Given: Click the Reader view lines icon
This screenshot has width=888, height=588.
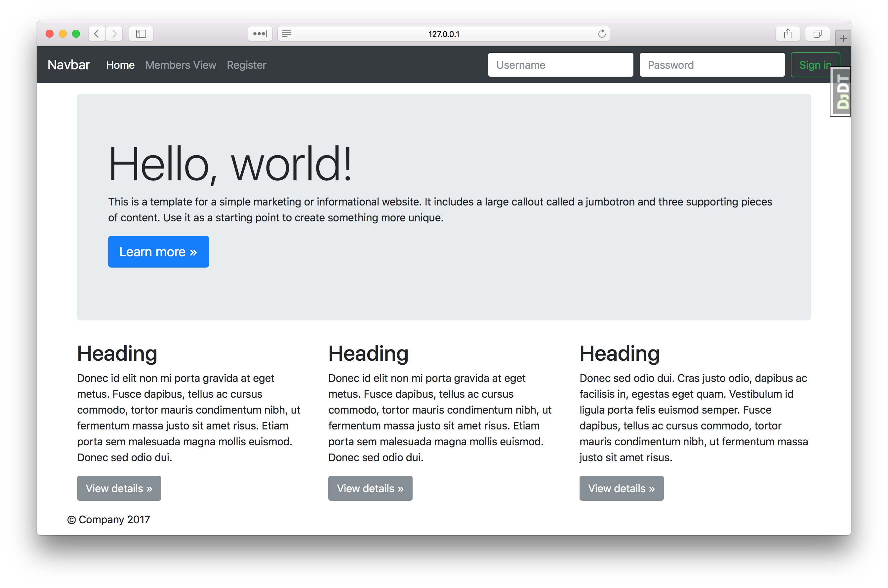Looking at the screenshot, I should (x=287, y=34).
